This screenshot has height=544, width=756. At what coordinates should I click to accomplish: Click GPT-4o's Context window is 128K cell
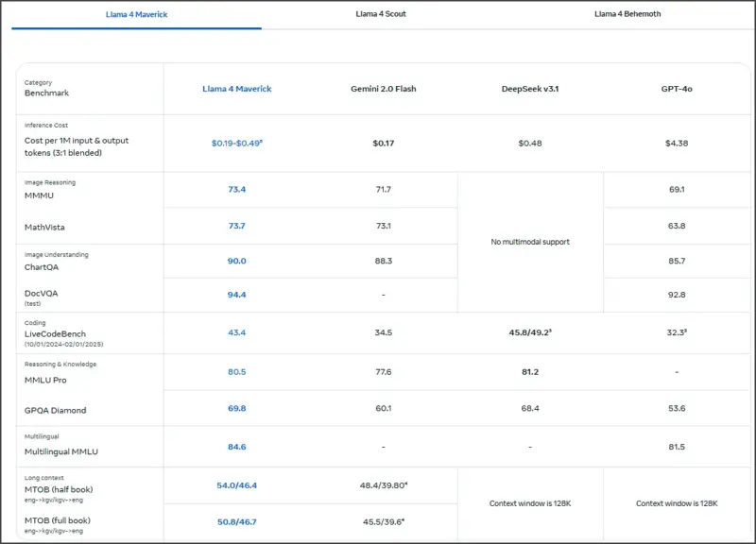click(x=677, y=503)
